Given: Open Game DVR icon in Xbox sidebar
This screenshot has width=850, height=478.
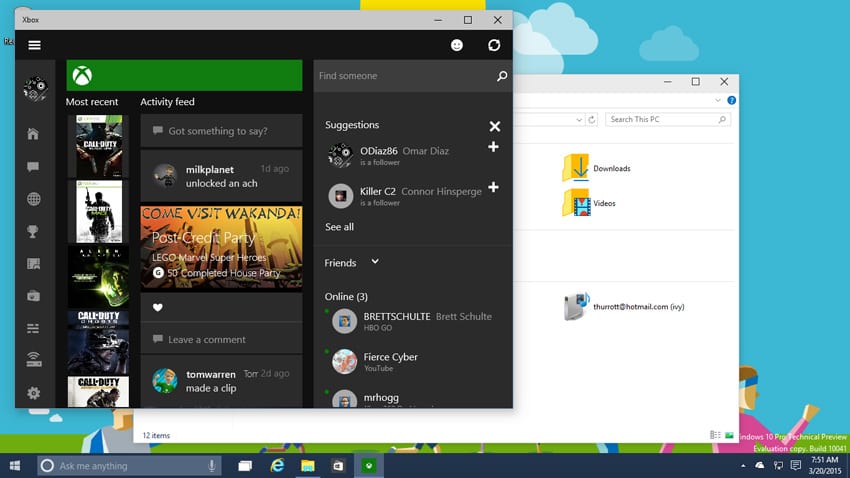Looking at the screenshot, I should [33, 264].
